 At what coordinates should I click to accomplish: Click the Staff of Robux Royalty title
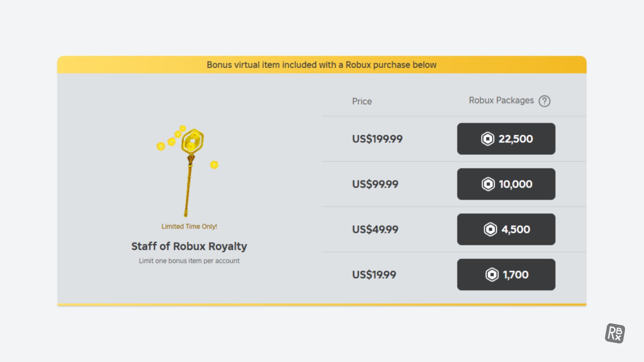click(x=189, y=246)
